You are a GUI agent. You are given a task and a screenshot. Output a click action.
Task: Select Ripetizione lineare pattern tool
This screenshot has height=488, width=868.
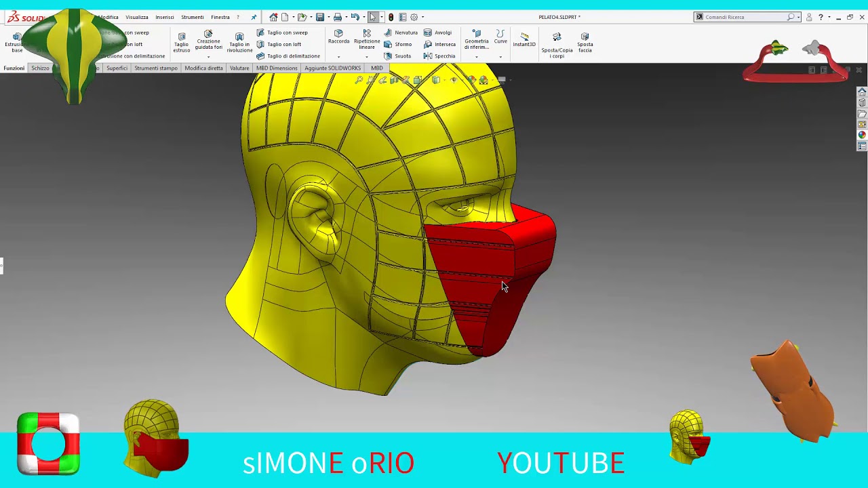pos(367,40)
